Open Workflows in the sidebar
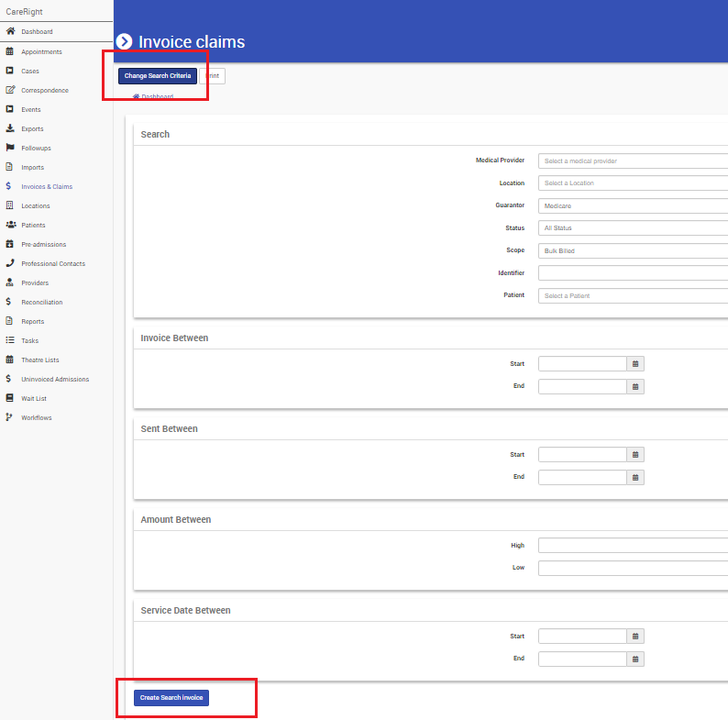The image size is (728, 720). coord(36,418)
